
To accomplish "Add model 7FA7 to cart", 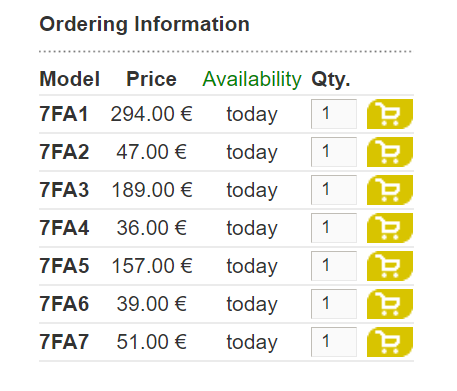I will coord(390,342).
